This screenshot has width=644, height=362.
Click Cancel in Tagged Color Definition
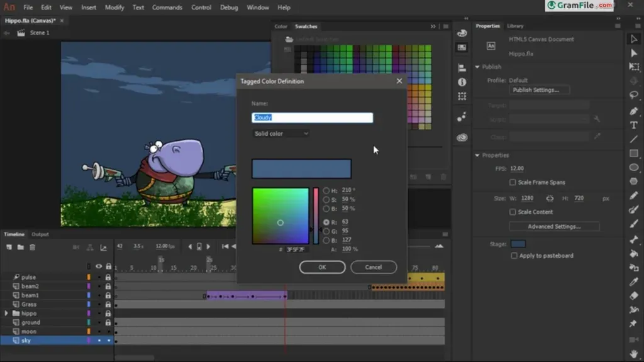coord(374,267)
